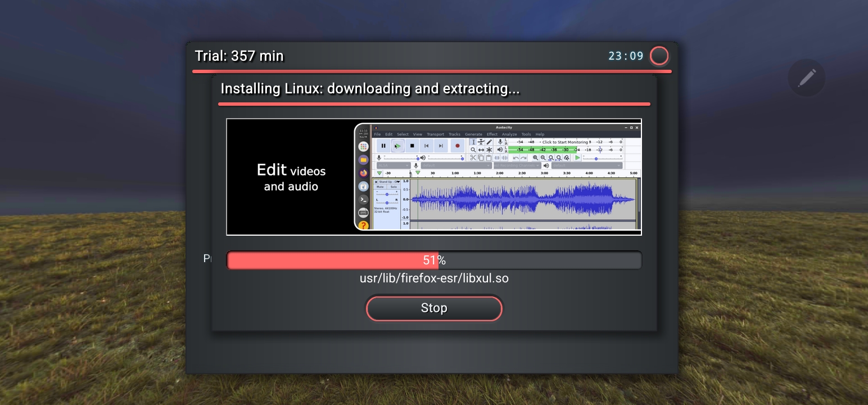Screen dimensions: 868x405
Task: Click the Cut scissors icon in Audacity preview
Action: [x=473, y=157]
